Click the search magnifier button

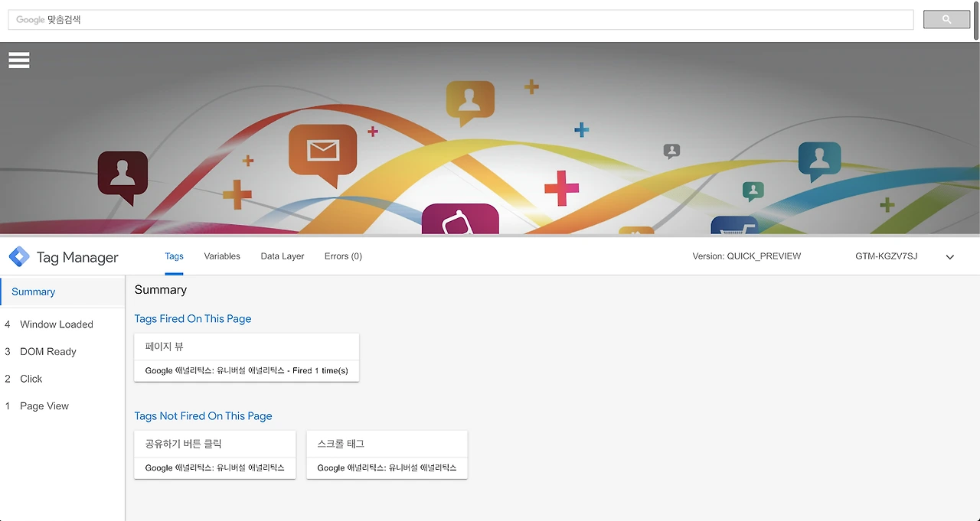946,20
